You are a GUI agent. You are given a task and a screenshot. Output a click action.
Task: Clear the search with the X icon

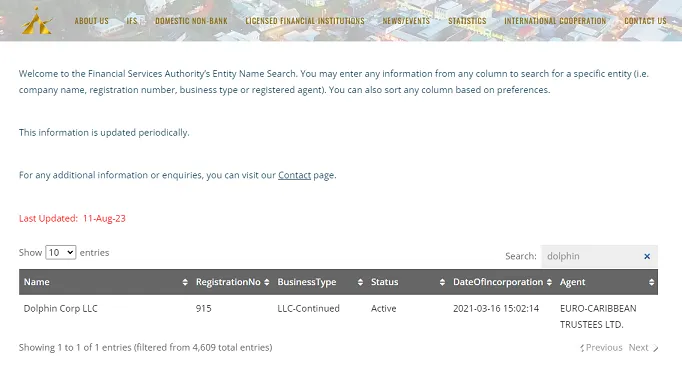pos(647,257)
